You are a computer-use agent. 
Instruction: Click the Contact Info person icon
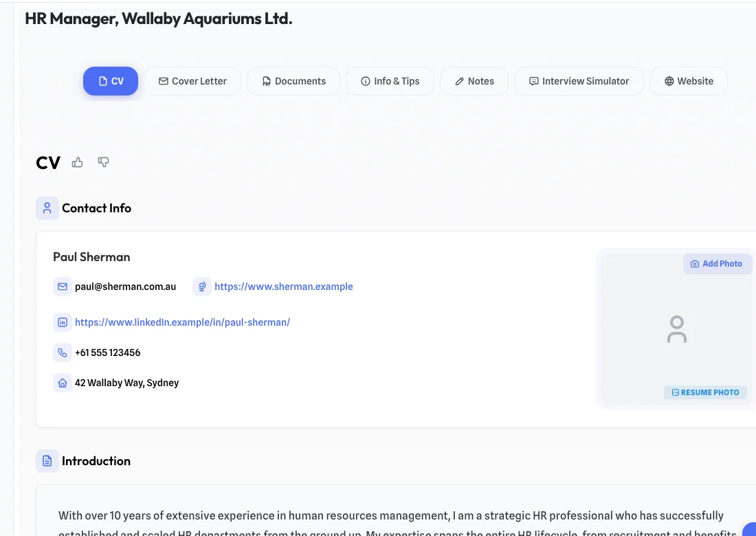(47, 208)
